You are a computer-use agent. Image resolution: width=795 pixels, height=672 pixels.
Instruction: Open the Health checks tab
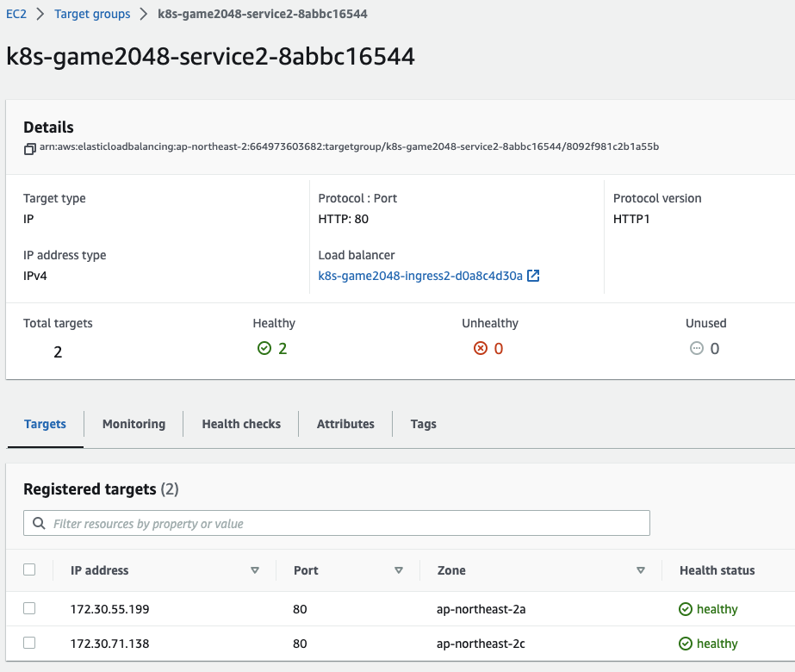(x=241, y=424)
